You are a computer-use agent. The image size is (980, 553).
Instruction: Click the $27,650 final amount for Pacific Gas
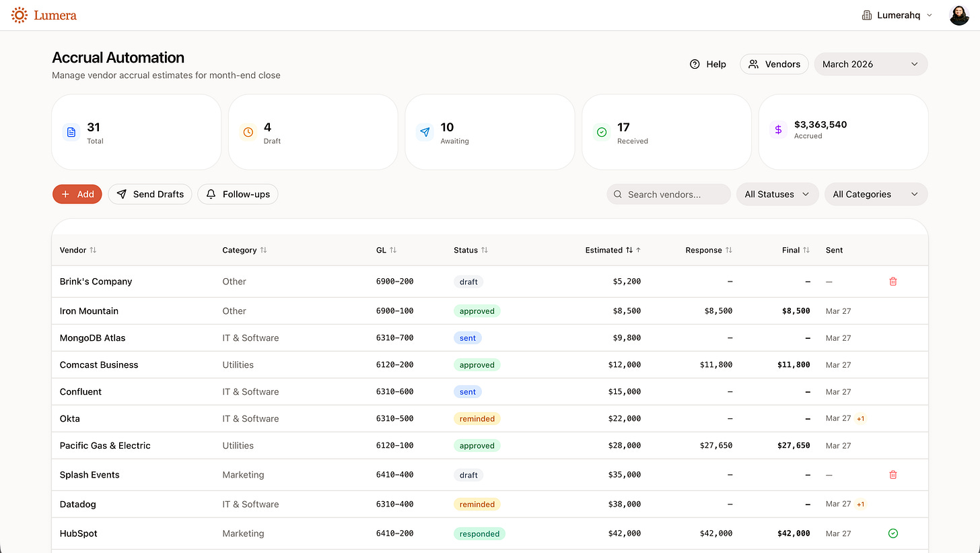(x=794, y=446)
